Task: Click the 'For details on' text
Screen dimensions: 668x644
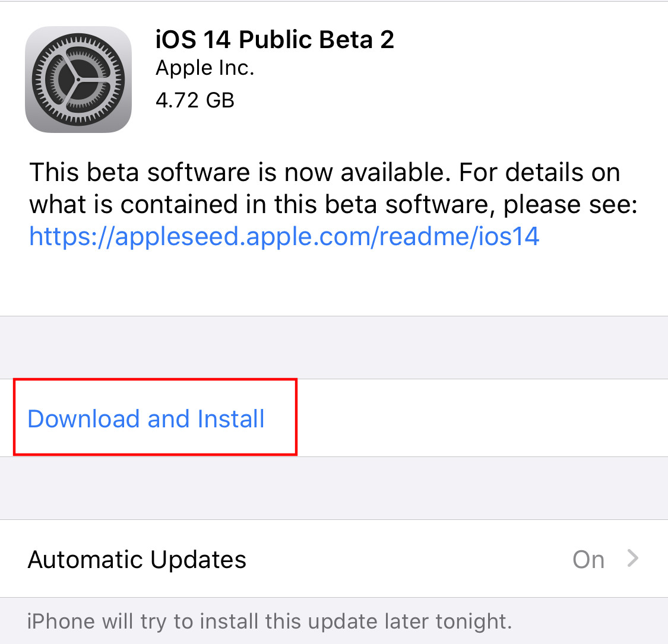Action: 539,173
